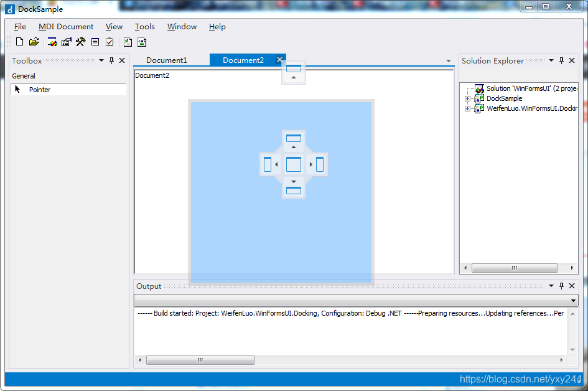Open the Help menu

tap(217, 27)
